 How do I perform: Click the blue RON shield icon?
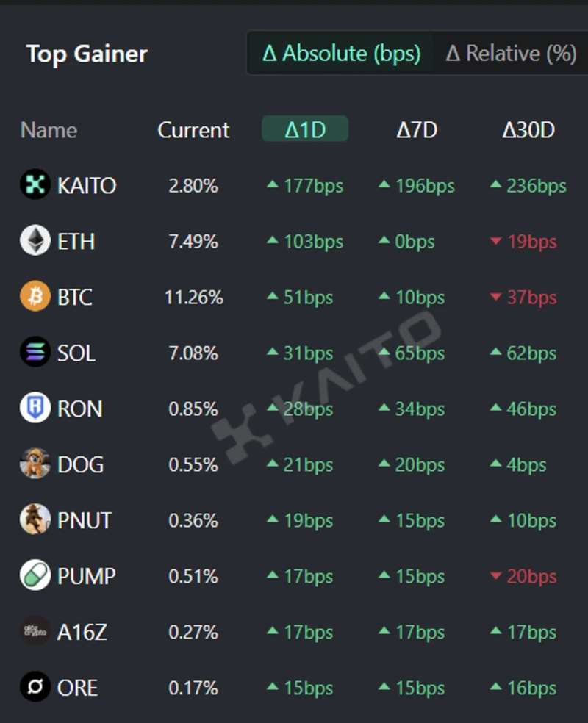pos(35,409)
